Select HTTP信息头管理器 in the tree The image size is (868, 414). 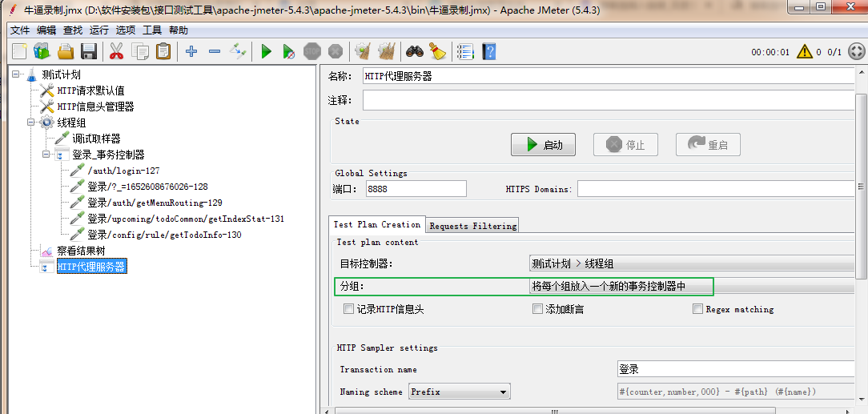[x=95, y=107]
